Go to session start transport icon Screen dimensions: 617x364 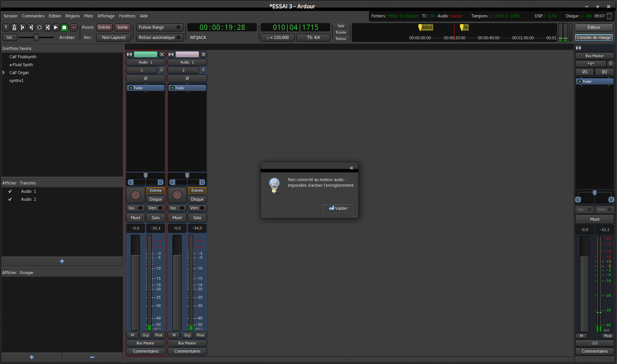tap(23, 27)
